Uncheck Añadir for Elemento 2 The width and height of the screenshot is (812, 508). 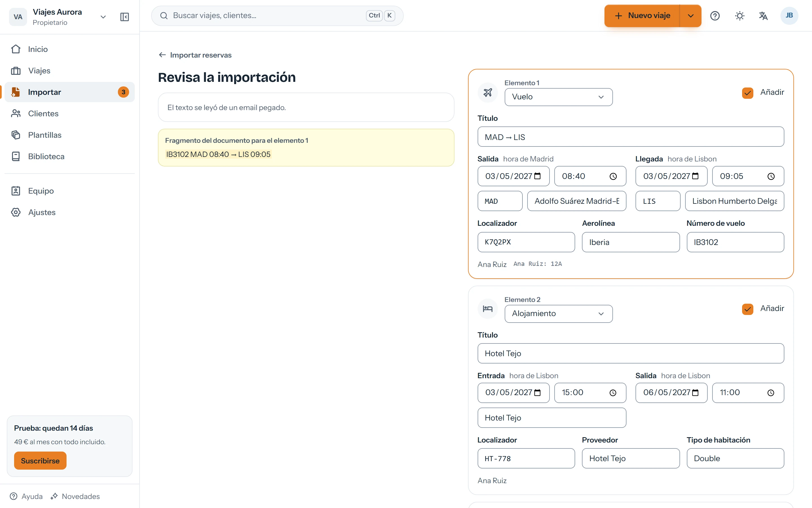coord(748,309)
